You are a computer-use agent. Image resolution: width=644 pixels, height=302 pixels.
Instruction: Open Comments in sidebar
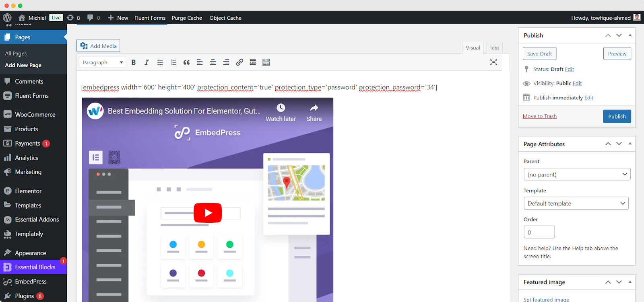(x=33, y=81)
